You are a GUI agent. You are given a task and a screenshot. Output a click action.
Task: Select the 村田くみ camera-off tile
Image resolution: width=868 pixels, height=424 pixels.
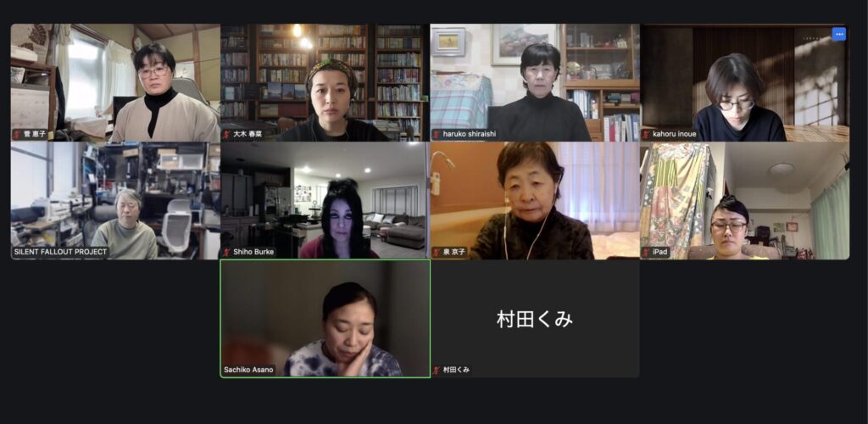(535, 319)
